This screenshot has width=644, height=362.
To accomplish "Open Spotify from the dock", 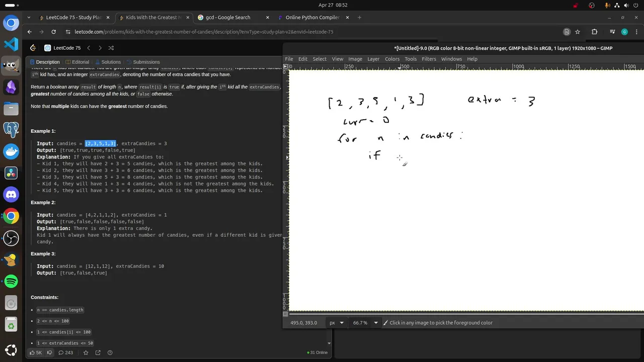I will click(11, 281).
